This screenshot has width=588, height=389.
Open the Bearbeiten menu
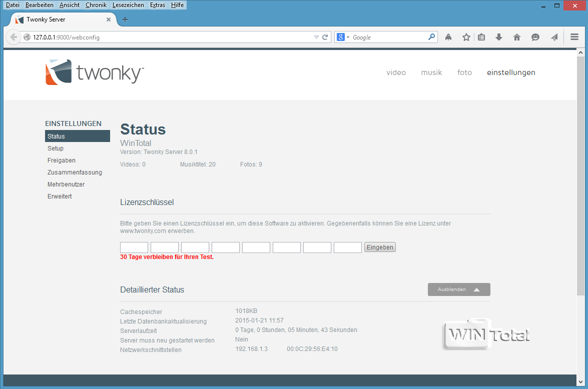40,5
